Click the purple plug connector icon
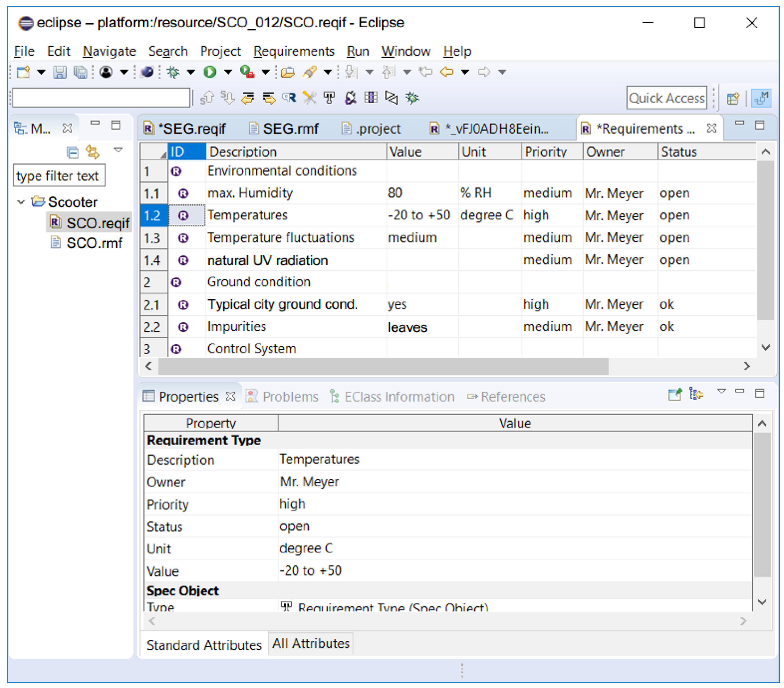Image resolution: width=784 pixels, height=688 pixels. coord(350,98)
